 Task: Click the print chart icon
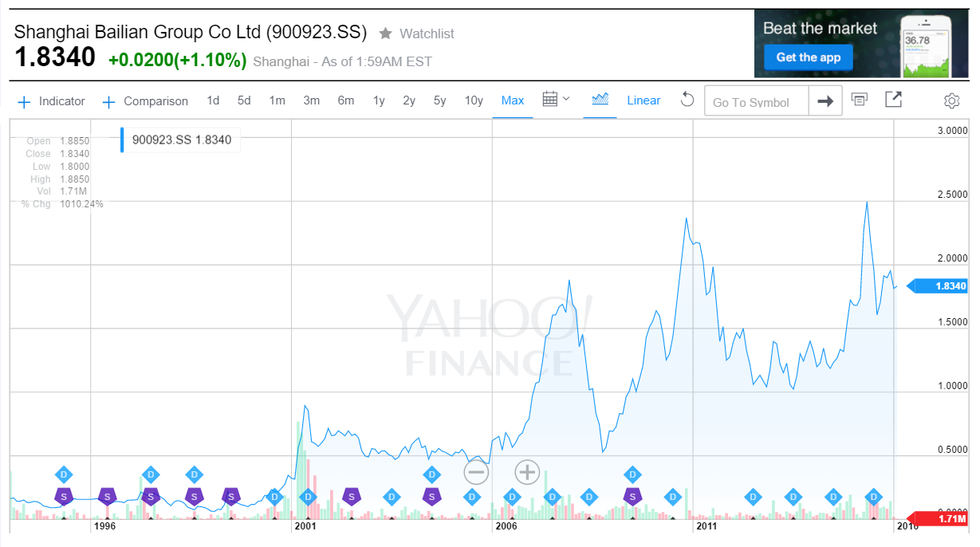pyautogui.click(x=859, y=100)
